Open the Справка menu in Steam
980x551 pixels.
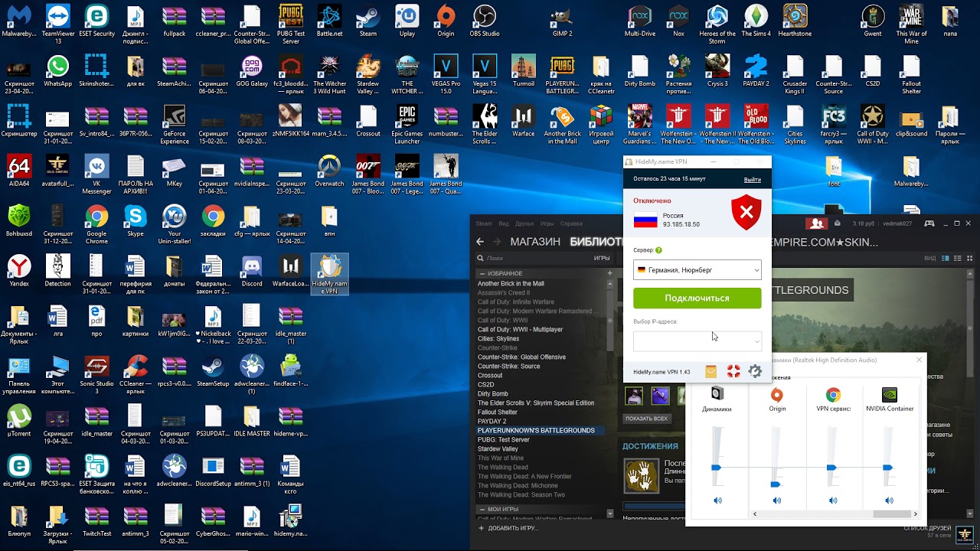pos(572,223)
